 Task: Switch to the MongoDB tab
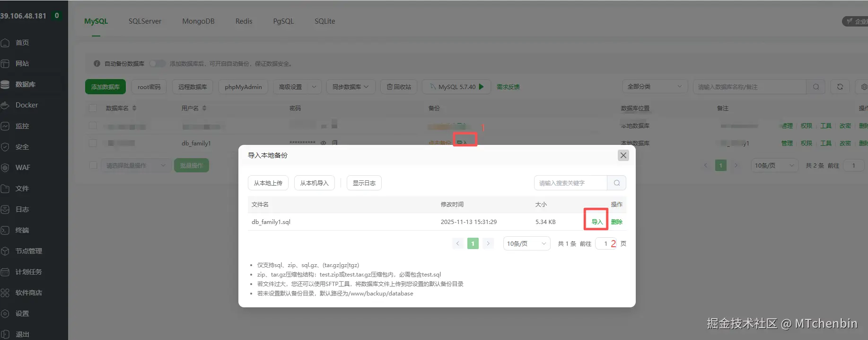[198, 21]
